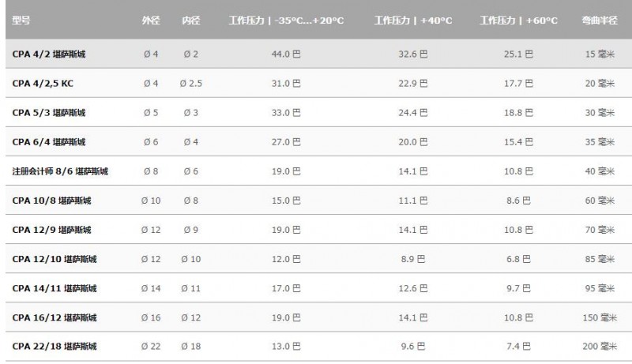The image size is (632, 364).
Task: Select the 弯曲半径 column header
Action: click(600, 20)
